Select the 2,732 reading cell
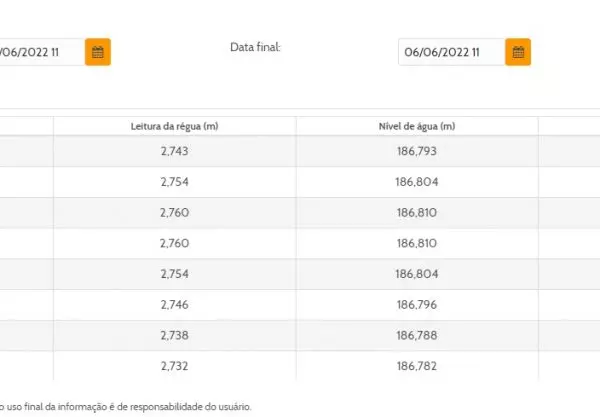This screenshot has height=417, width=600. click(174, 365)
